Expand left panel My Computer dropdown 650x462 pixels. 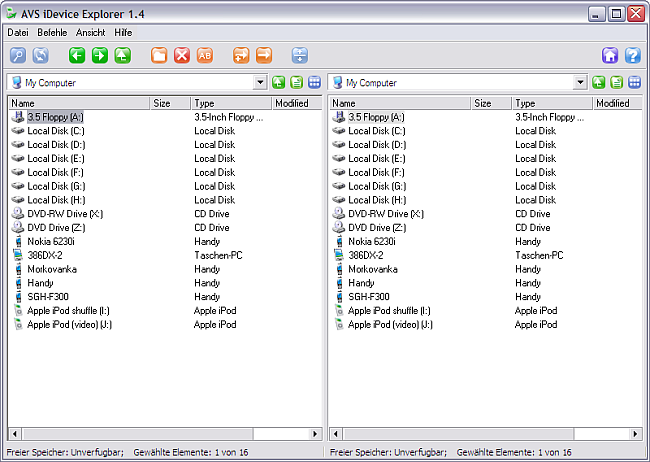pos(260,83)
